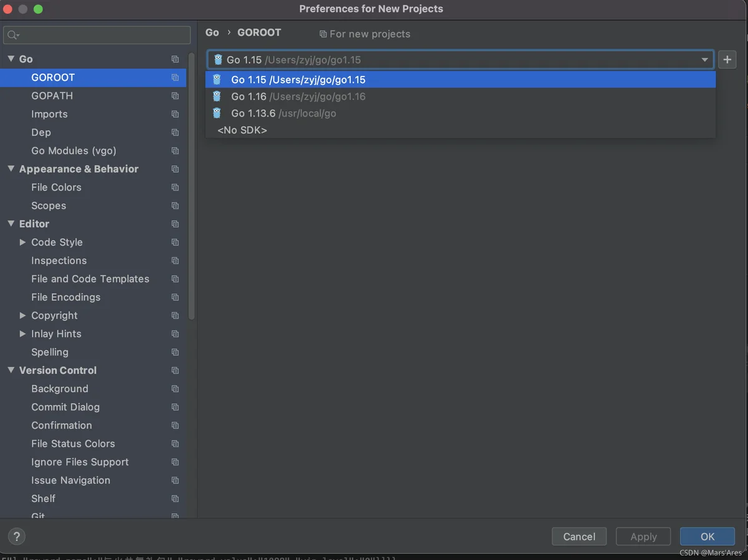
Task: Click the project-level icon beside Confirmation row
Action: pyautogui.click(x=175, y=425)
